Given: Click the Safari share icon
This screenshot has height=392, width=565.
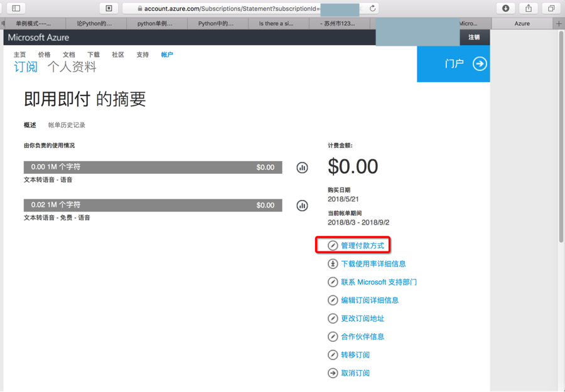Looking at the screenshot, I should (x=528, y=8).
